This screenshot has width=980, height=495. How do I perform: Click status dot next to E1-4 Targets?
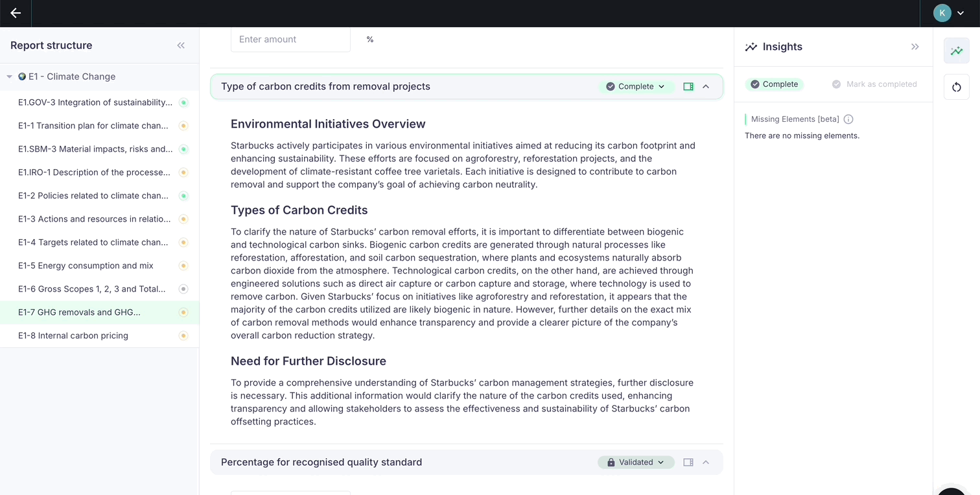click(183, 242)
